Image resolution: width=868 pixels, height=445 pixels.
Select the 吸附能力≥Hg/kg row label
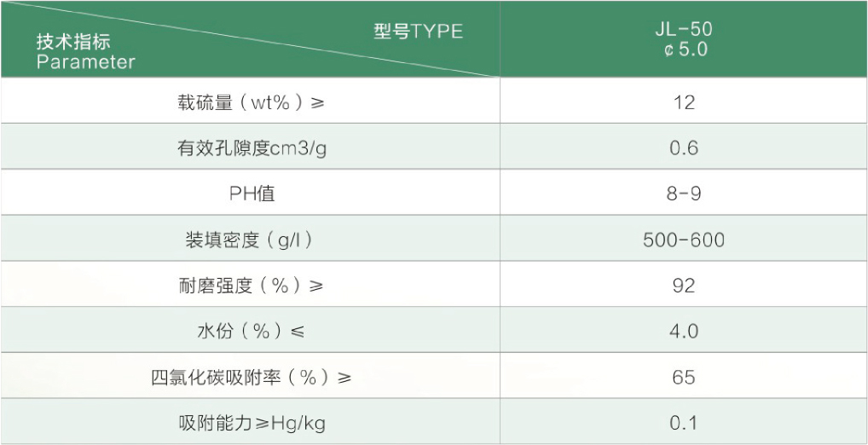point(252,424)
